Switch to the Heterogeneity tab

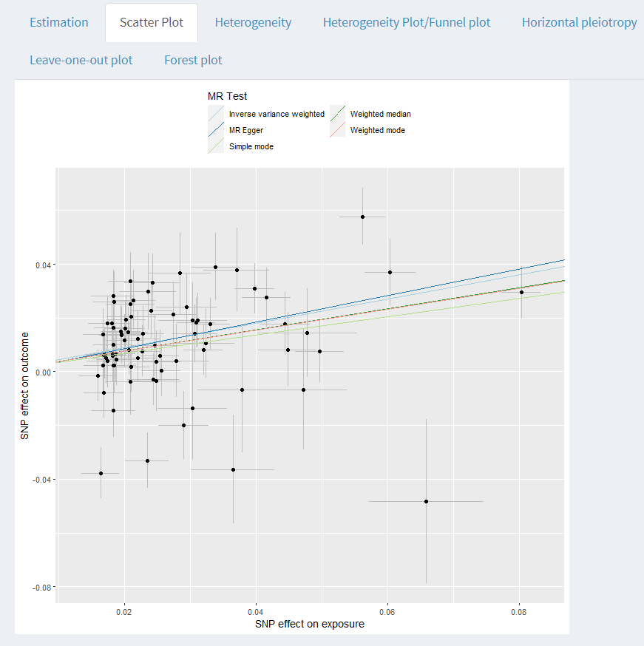(x=253, y=22)
